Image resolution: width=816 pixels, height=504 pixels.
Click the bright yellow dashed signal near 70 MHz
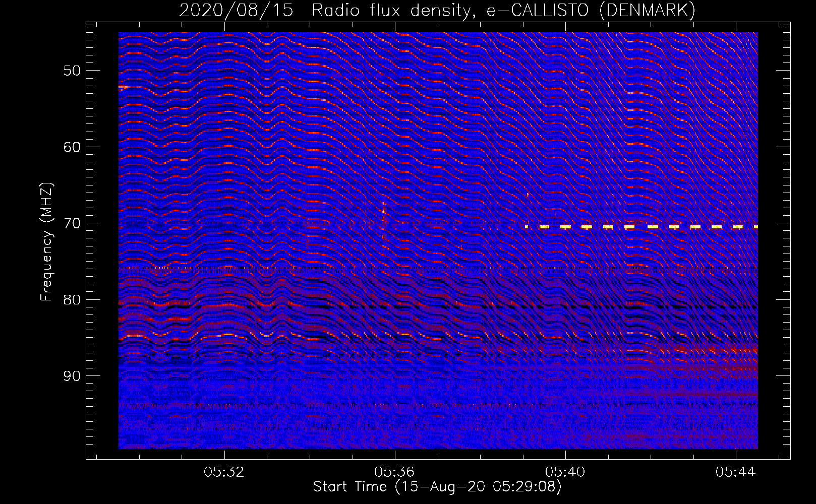click(642, 227)
